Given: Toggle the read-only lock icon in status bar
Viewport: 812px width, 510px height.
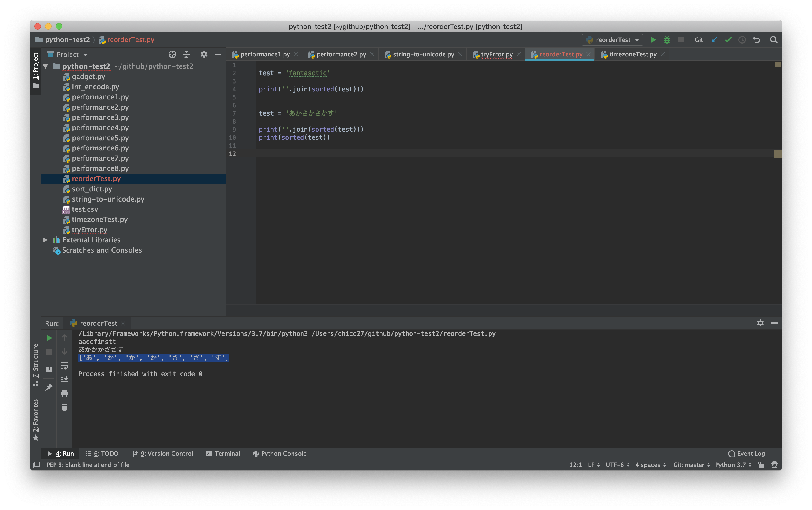Looking at the screenshot, I should click(x=761, y=465).
